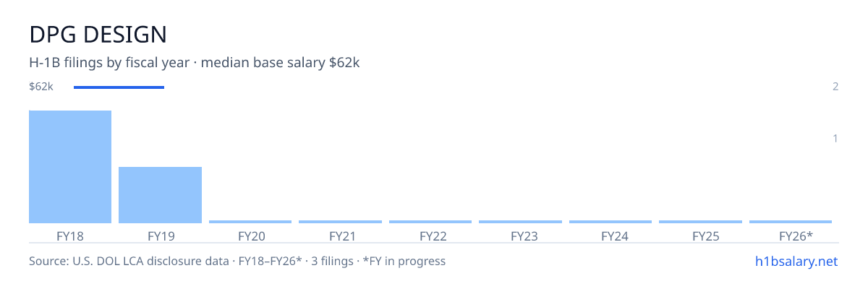Click the FY19 filings bar
868x289 pixels.
160,195
